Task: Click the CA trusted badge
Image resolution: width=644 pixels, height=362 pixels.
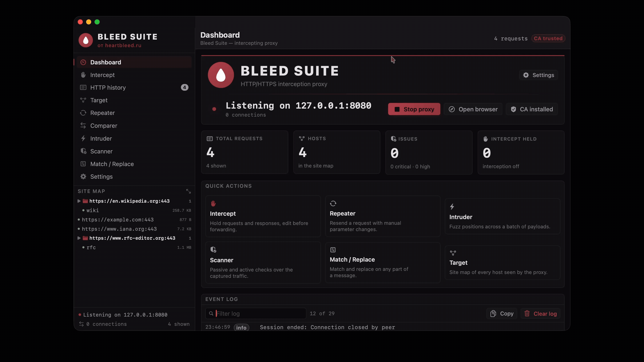Action: (x=548, y=39)
